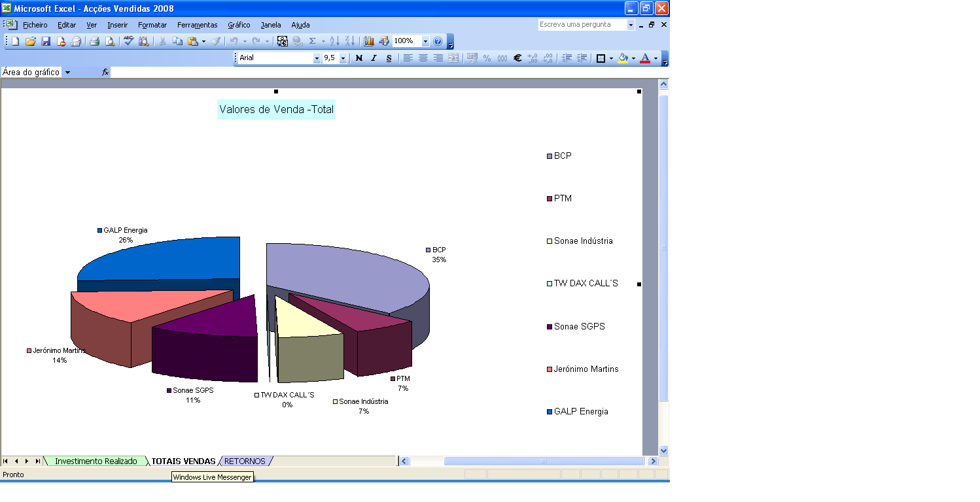Save the workbook with the floppy disk icon

(x=46, y=41)
